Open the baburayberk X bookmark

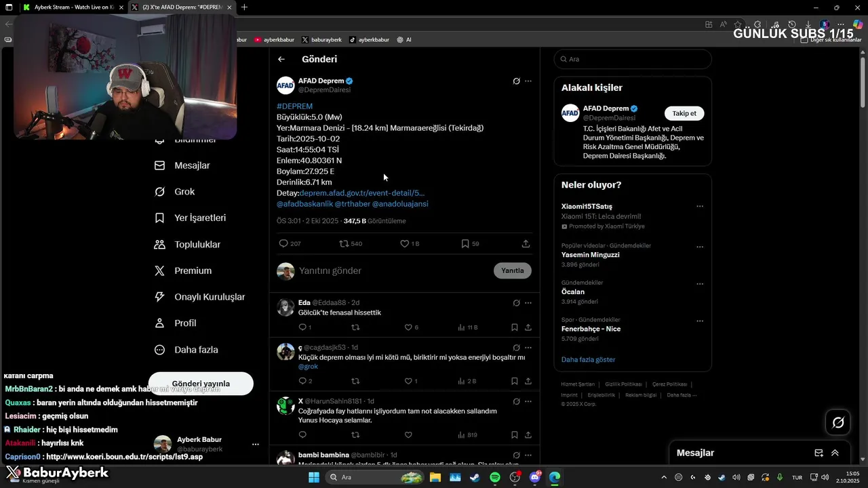pos(321,40)
